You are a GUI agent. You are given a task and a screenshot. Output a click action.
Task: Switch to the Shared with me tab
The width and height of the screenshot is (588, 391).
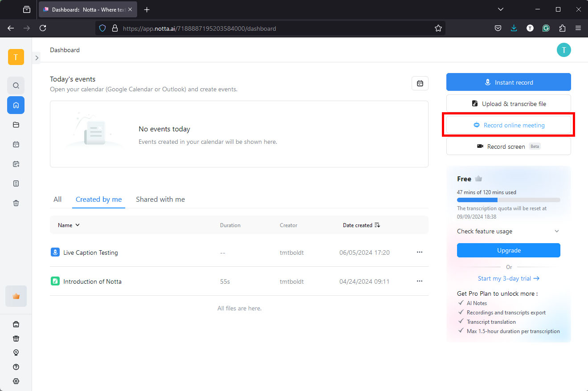click(x=160, y=200)
